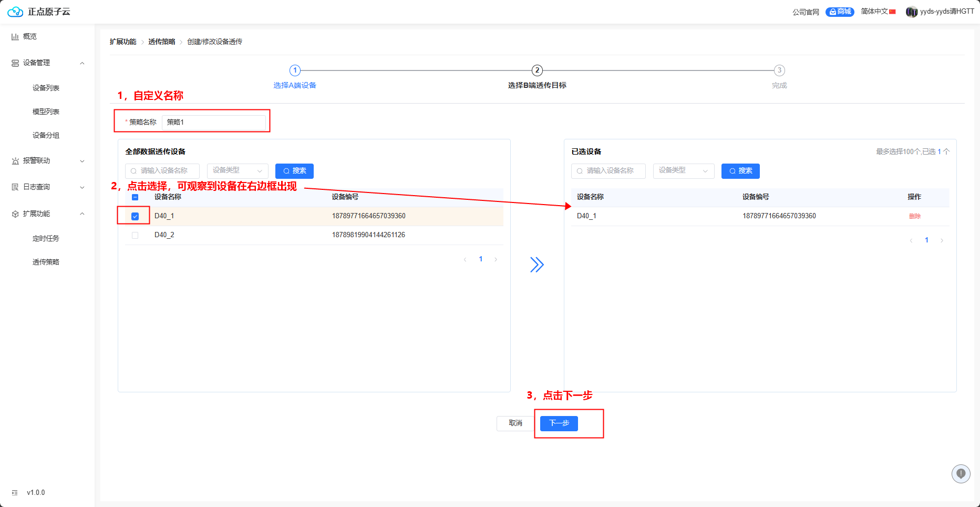
Task: Focus device name search in 已选设备 panel
Action: coord(608,171)
